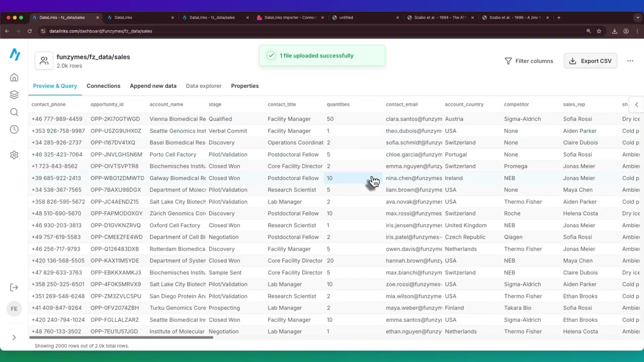Click the quantities column header
The height and width of the screenshot is (362, 644).
[x=338, y=105]
